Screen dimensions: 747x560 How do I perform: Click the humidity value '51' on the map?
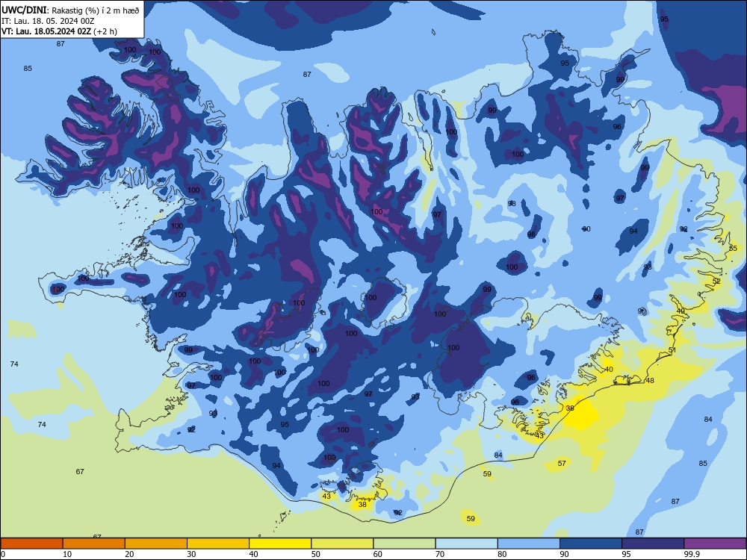(672, 350)
